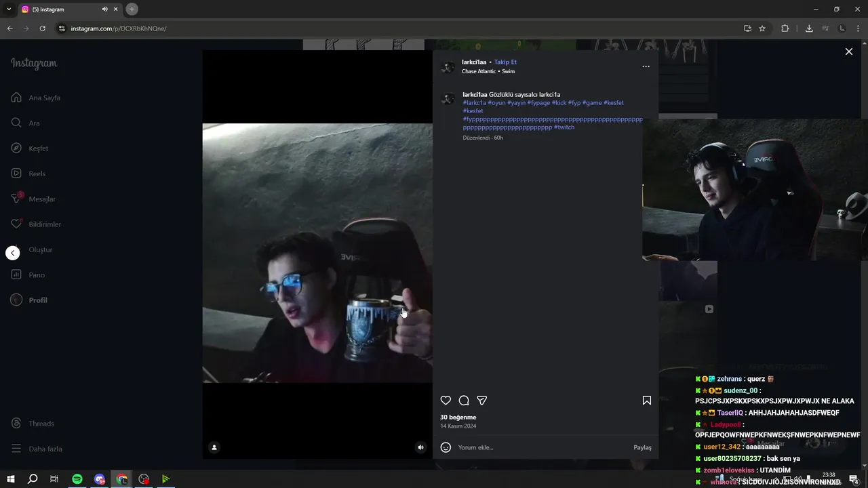Open the Windows Start menu
The image size is (868, 488).
[10, 479]
